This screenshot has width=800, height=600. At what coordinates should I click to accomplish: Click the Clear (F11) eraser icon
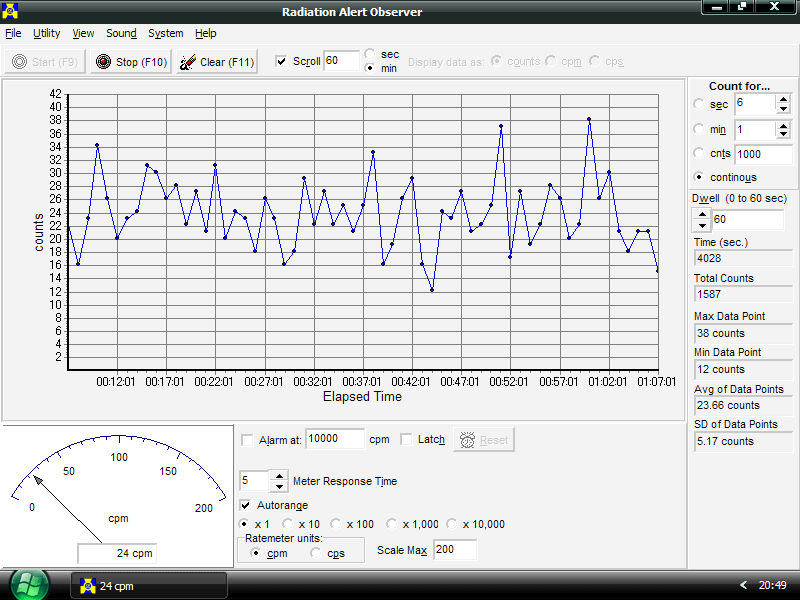[x=188, y=62]
